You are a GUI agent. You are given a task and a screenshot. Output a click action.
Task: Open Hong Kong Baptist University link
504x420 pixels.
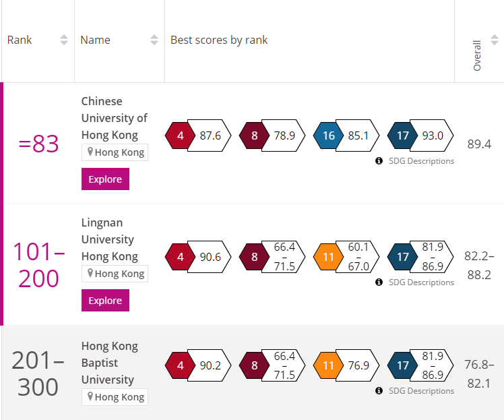click(108, 363)
